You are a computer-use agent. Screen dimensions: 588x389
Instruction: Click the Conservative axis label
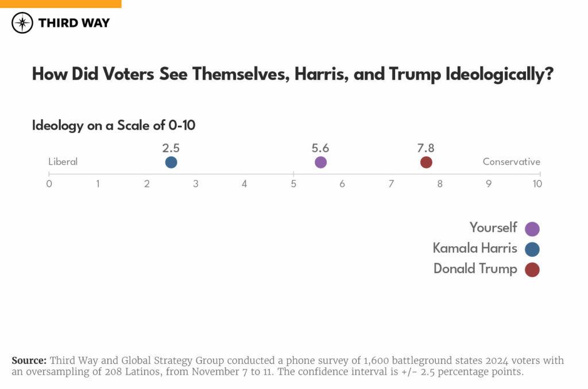click(512, 162)
